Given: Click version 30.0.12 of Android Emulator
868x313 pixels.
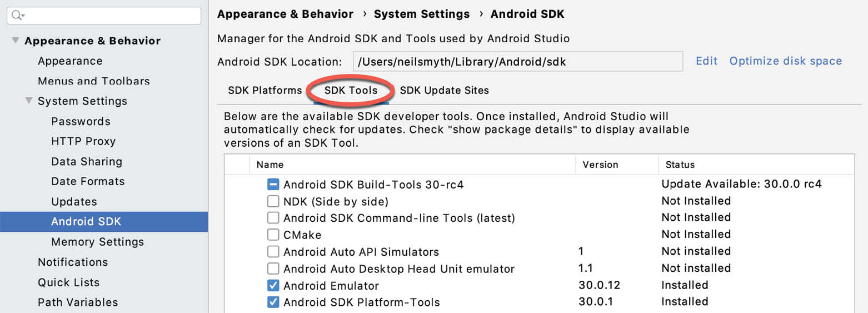Looking at the screenshot, I should coord(599,285).
